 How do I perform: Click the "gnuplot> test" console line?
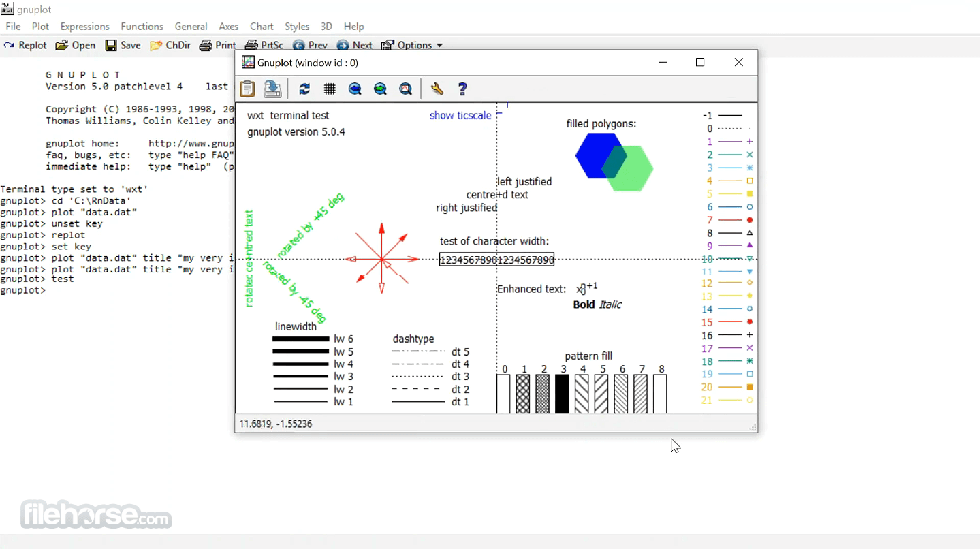(37, 279)
